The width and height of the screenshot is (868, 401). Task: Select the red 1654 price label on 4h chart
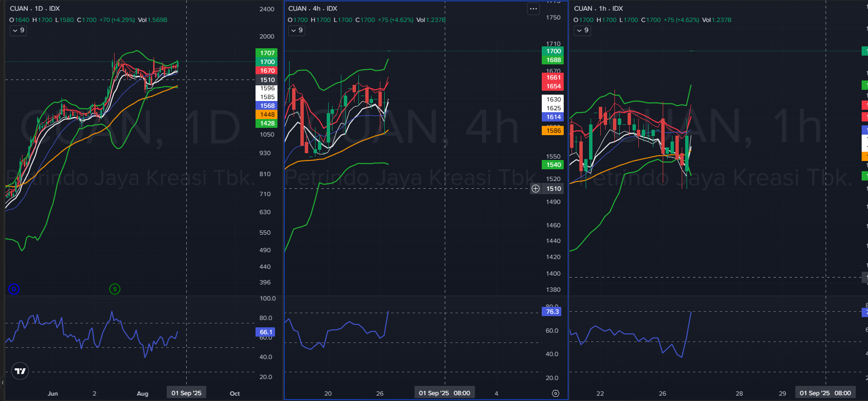553,86
